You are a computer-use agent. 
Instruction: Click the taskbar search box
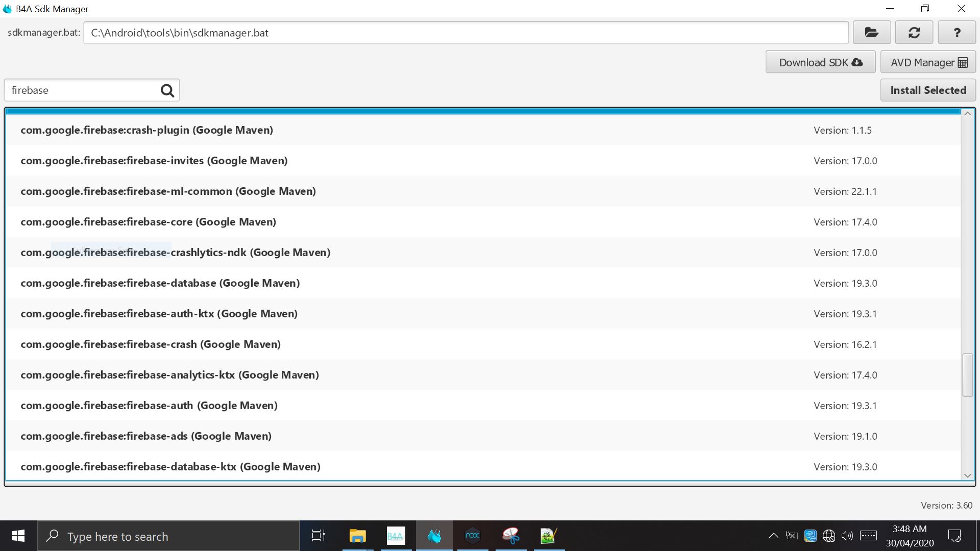168,536
